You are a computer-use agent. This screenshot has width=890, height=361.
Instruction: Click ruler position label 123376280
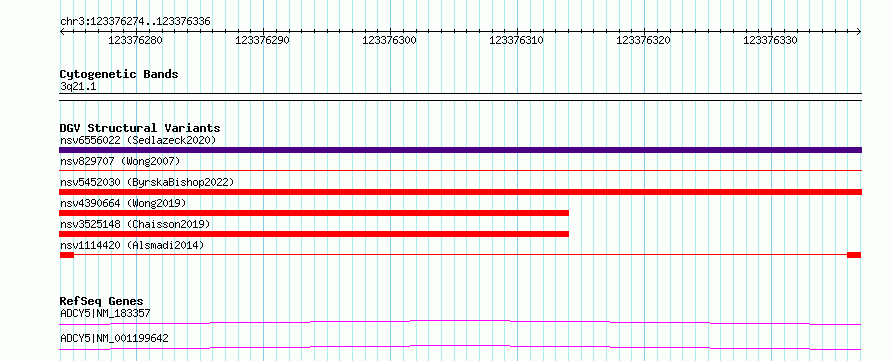pos(135,40)
